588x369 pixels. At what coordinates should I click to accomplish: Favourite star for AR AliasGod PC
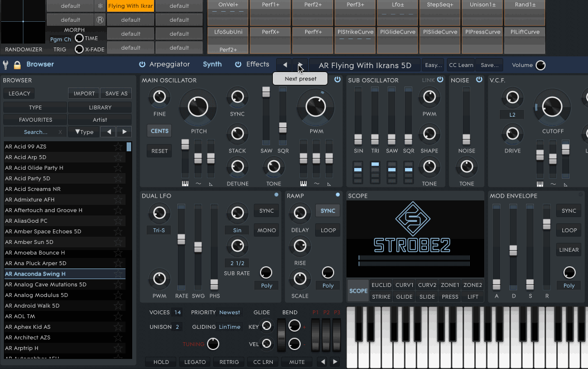coord(118,221)
